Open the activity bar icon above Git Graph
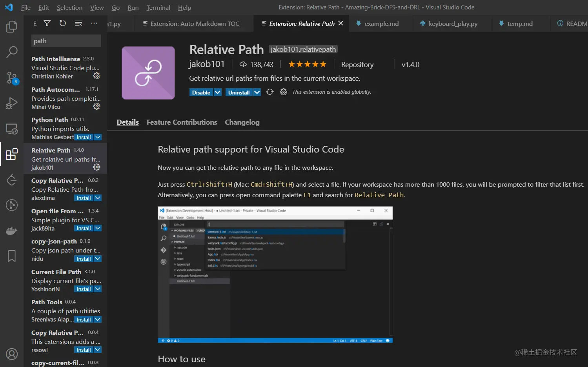Image resolution: width=588 pixels, height=367 pixels. (12, 180)
